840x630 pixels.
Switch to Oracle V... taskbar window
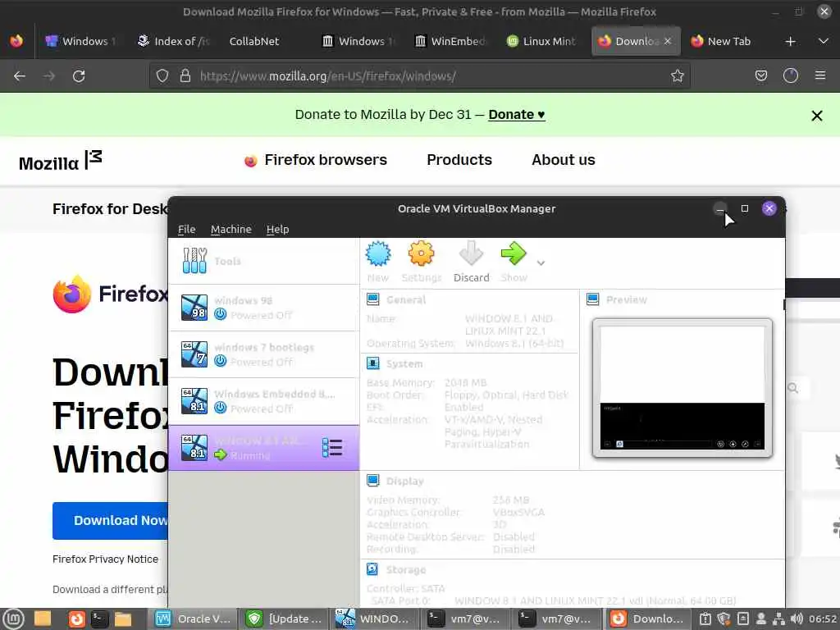coord(192,619)
